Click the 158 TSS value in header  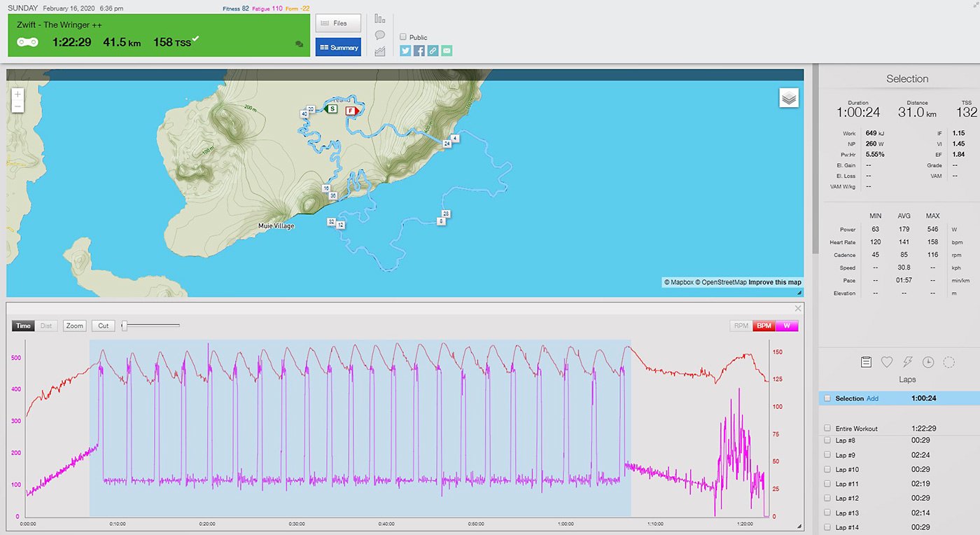coord(172,42)
